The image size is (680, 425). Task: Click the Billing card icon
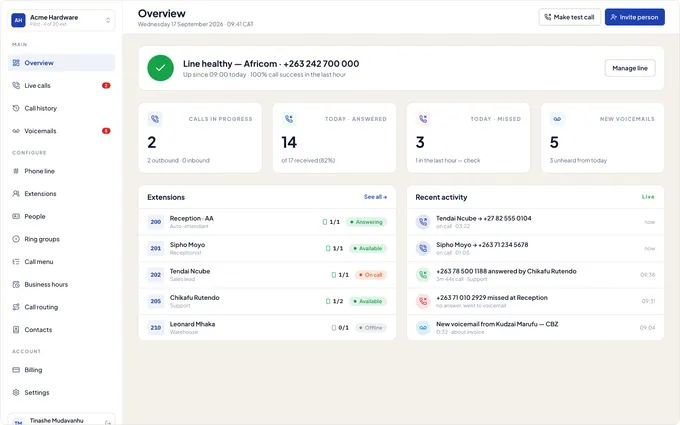coord(16,370)
